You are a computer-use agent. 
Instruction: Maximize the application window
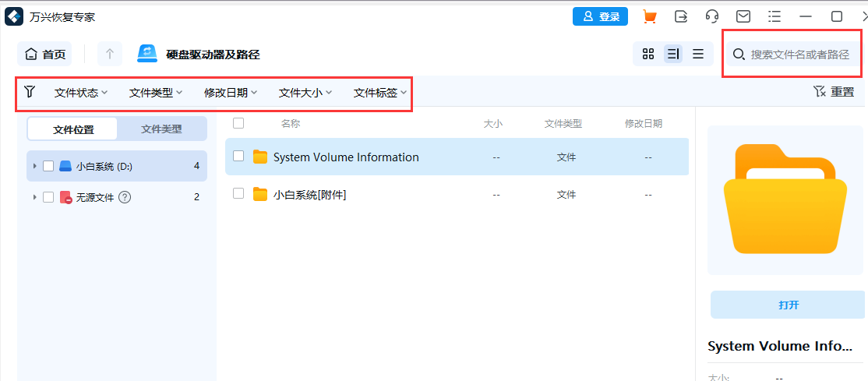(x=837, y=16)
